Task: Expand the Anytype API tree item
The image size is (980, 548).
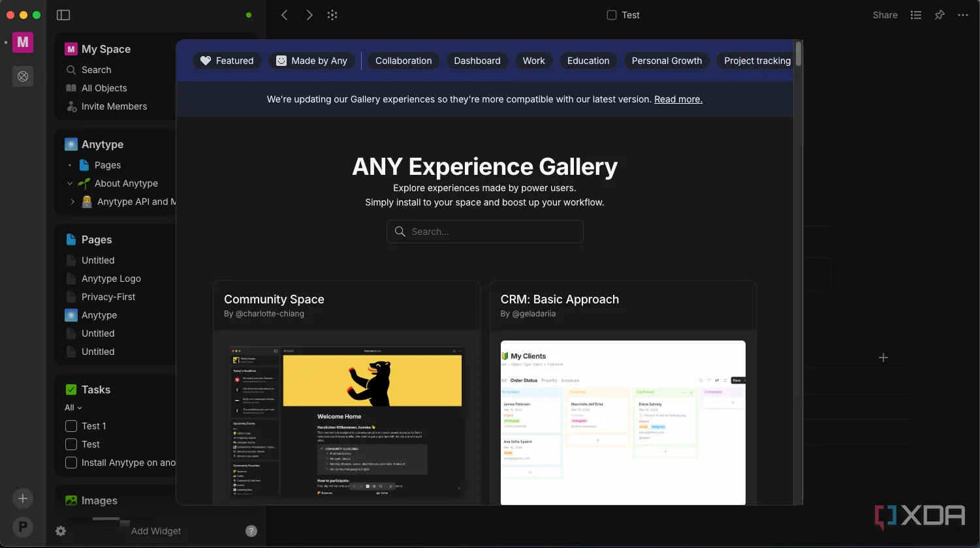Action: point(72,202)
